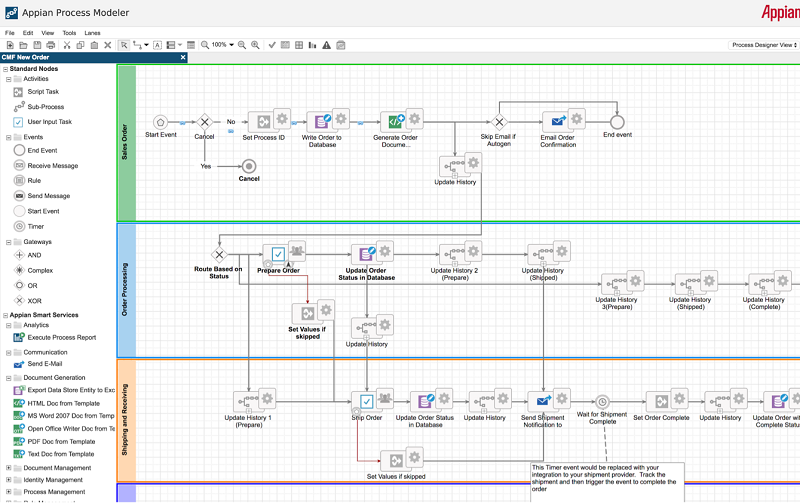Select the text annotation tool

click(x=157, y=45)
